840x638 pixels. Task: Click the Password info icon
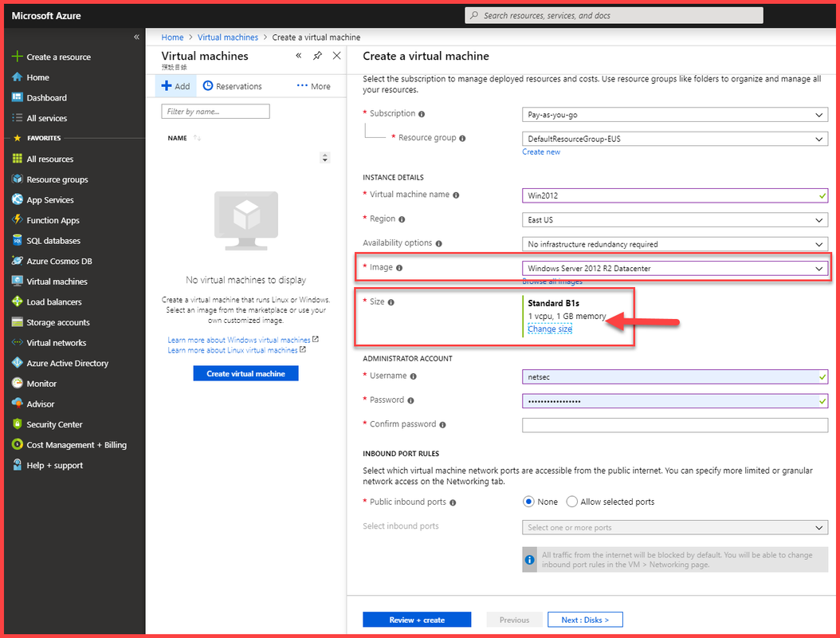point(410,400)
